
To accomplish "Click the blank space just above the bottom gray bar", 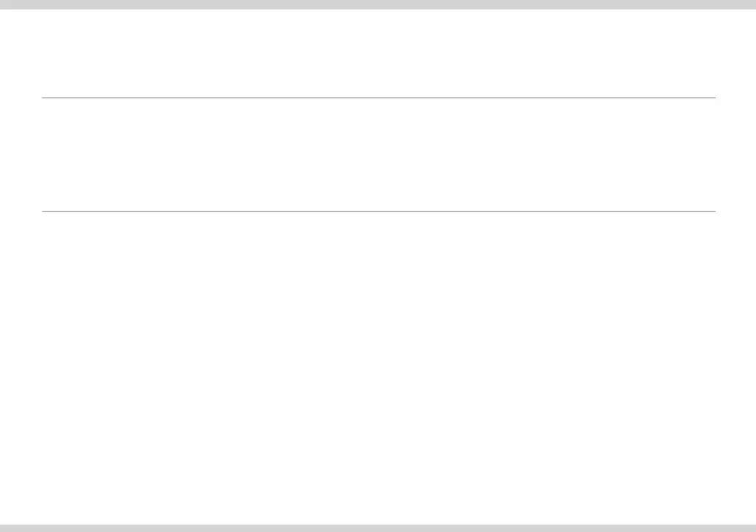I will [x=378, y=515].
